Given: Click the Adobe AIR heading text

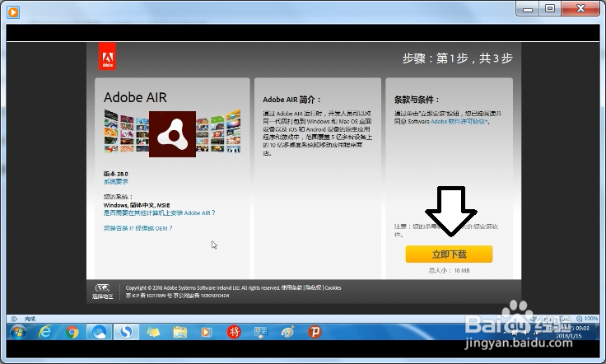Looking at the screenshot, I should 135,97.
